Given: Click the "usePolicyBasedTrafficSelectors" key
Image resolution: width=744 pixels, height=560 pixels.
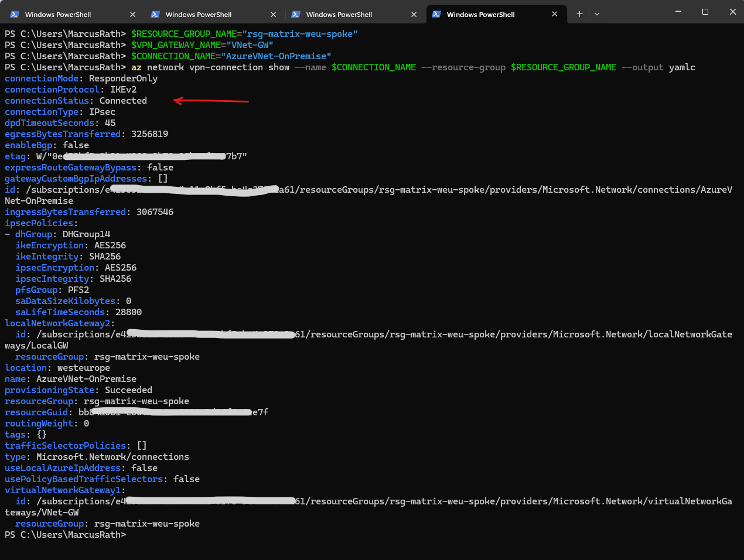Looking at the screenshot, I should (84, 479).
